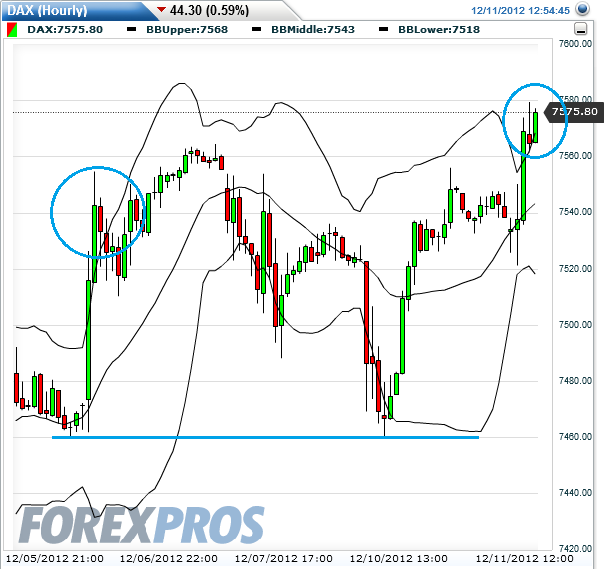Click the timestamp 12/11/2012 12:54:45

pos(521,10)
